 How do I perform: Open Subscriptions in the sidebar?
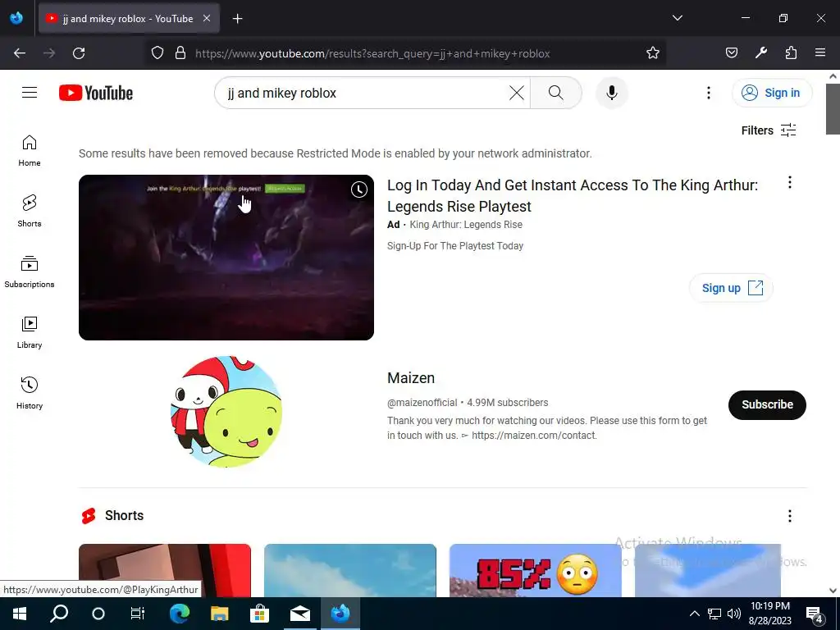[30, 272]
